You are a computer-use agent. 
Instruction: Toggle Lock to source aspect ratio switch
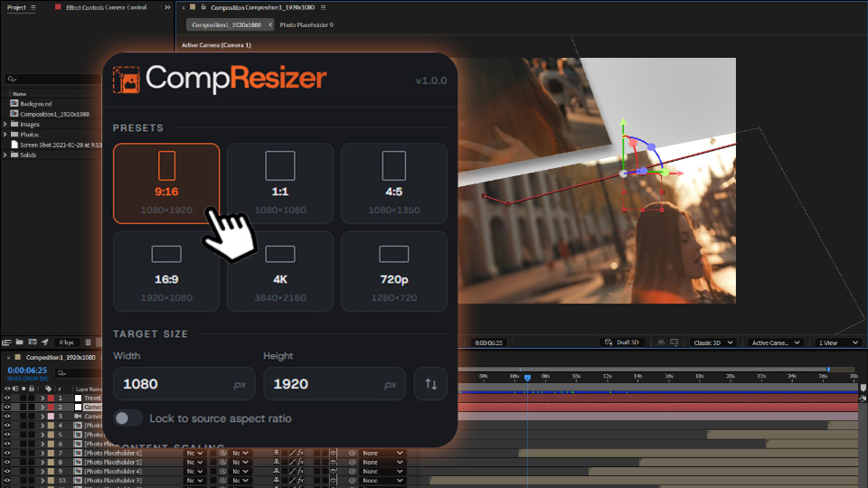point(127,418)
